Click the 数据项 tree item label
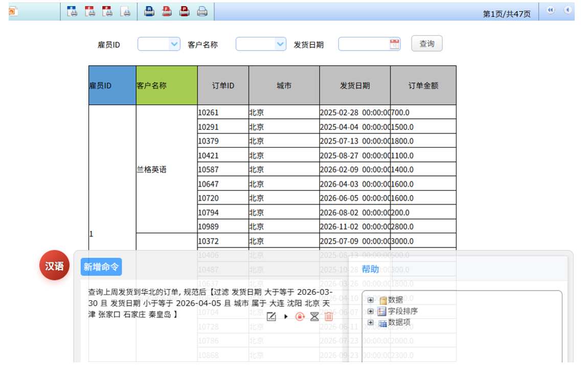This screenshot has width=588, height=366. click(x=399, y=322)
